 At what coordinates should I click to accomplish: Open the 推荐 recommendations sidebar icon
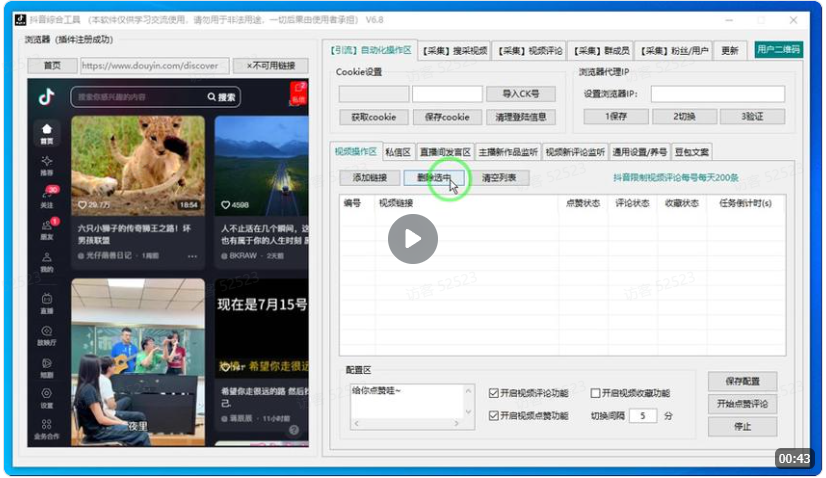pos(47,164)
